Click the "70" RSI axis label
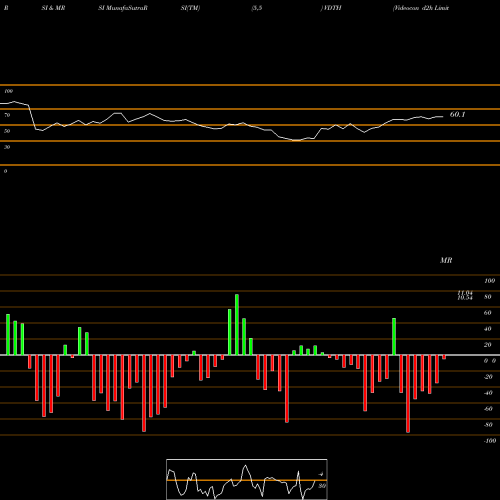The image size is (500, 500). pyautogui.click(x=7, y=115)
